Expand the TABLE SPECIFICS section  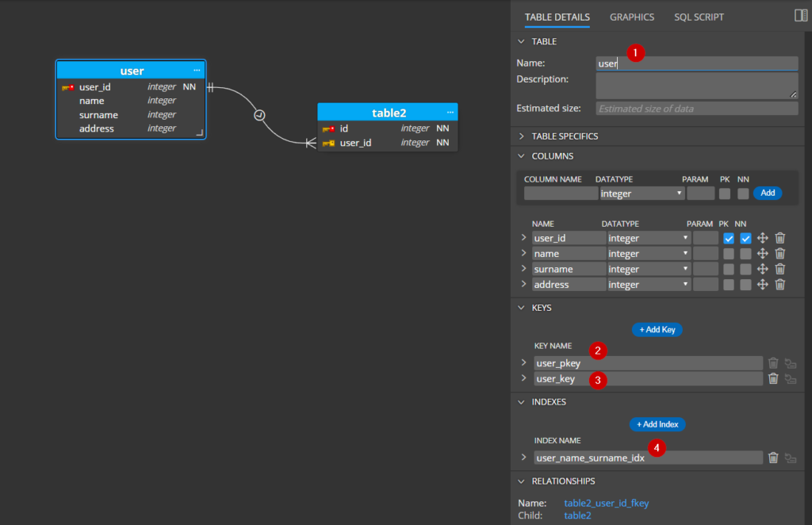pyautogui.click(x=522, y=136)
